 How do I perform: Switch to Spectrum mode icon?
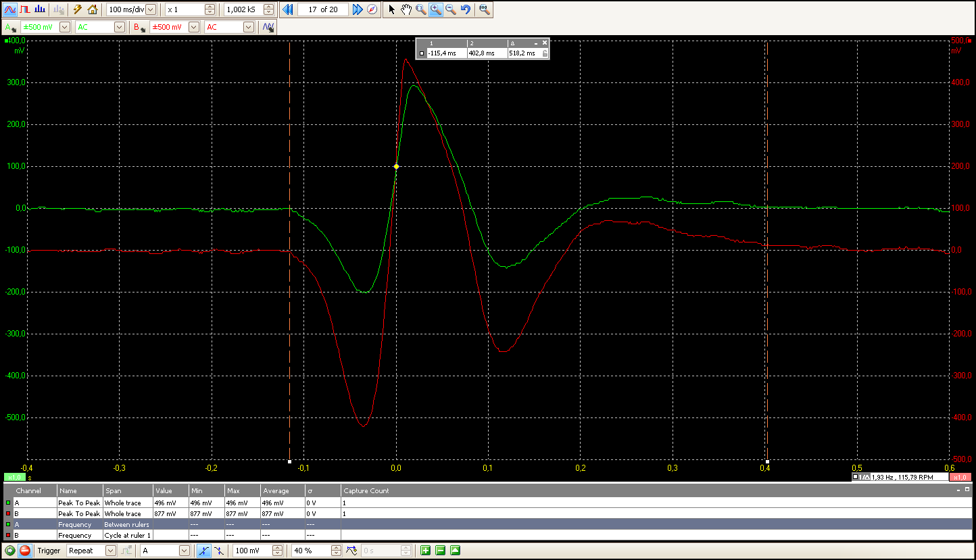[x=40, y=9]
